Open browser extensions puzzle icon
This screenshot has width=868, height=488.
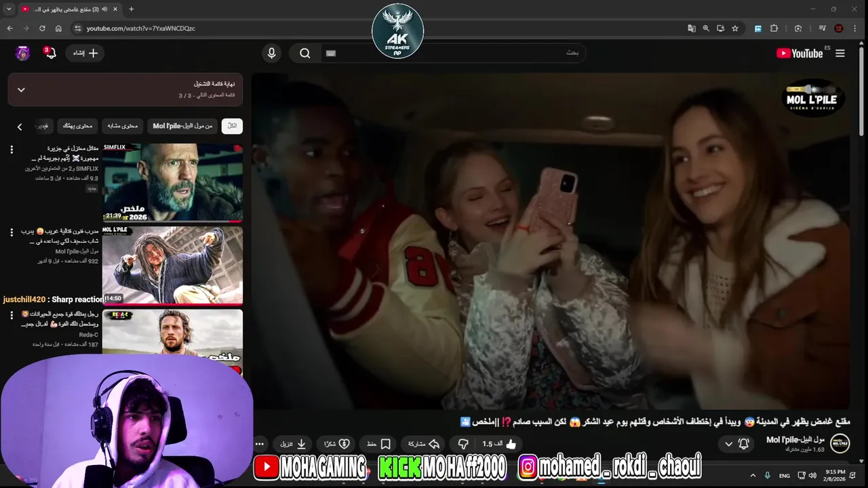(774, 28)
